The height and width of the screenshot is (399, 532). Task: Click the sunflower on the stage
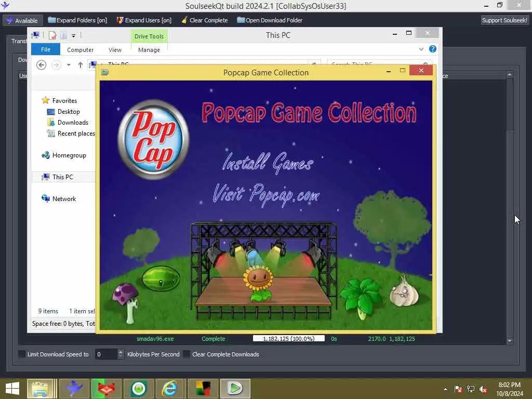258,283
